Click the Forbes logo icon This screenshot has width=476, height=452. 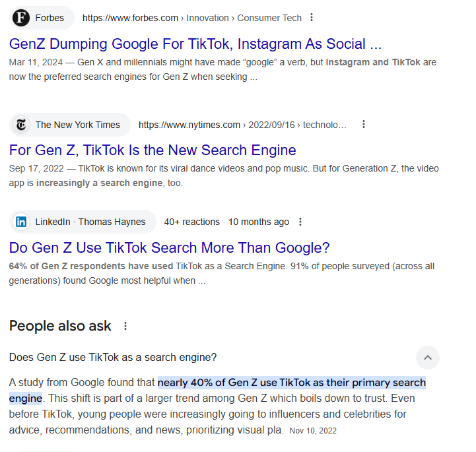coord(22,18)
